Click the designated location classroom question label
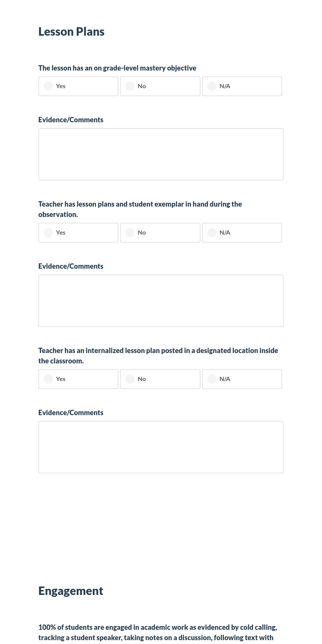This screenshot has width=322, height=644. pyautogui.click(x=158, y=355)
